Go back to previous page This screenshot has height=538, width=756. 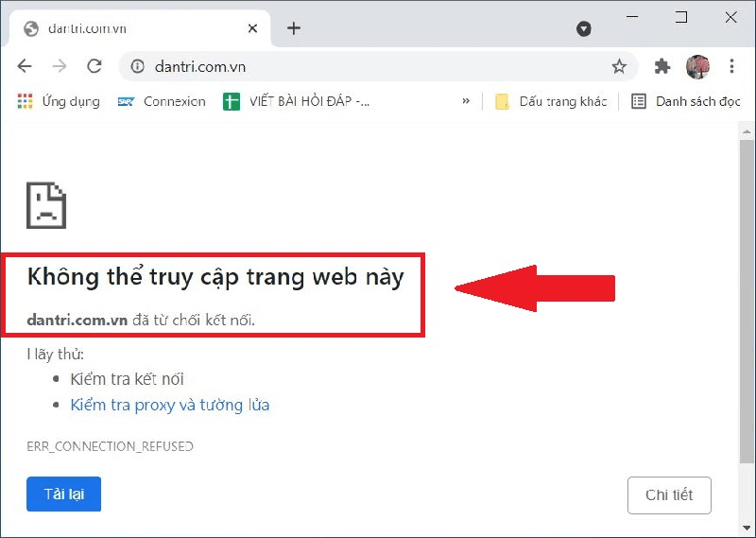pos(25,65)
